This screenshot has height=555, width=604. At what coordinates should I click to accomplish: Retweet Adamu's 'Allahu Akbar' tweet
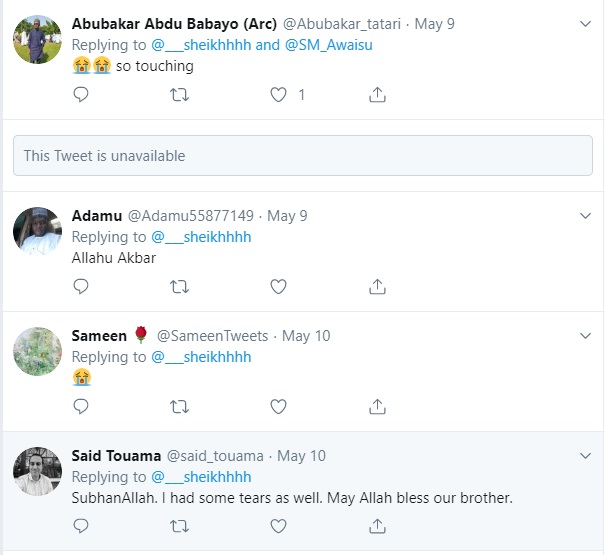180,287
